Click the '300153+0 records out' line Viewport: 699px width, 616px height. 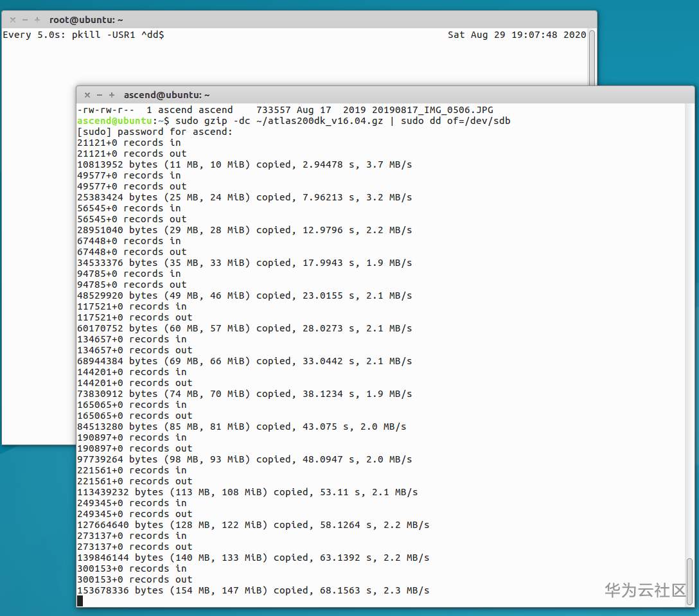tap(135, 579)
